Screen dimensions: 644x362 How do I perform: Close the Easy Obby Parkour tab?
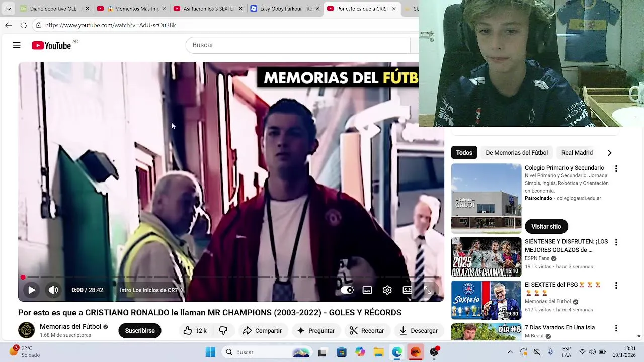coord(317,9)
